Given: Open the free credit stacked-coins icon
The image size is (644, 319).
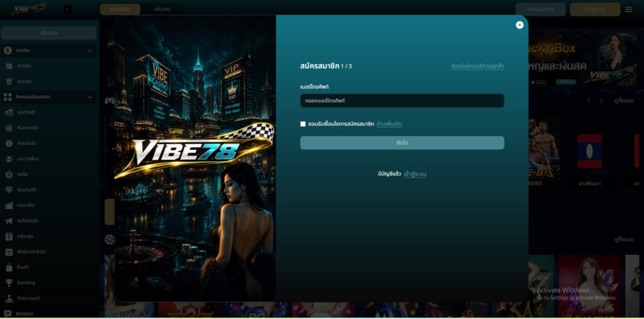Looking at the screenshot, I should coord(9,112).
